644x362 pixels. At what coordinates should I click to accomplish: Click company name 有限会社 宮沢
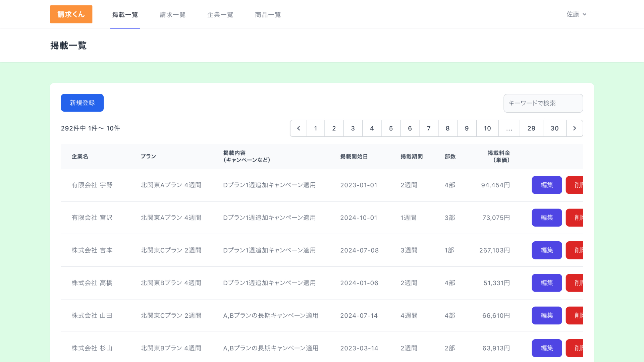(x=92, y=218)
